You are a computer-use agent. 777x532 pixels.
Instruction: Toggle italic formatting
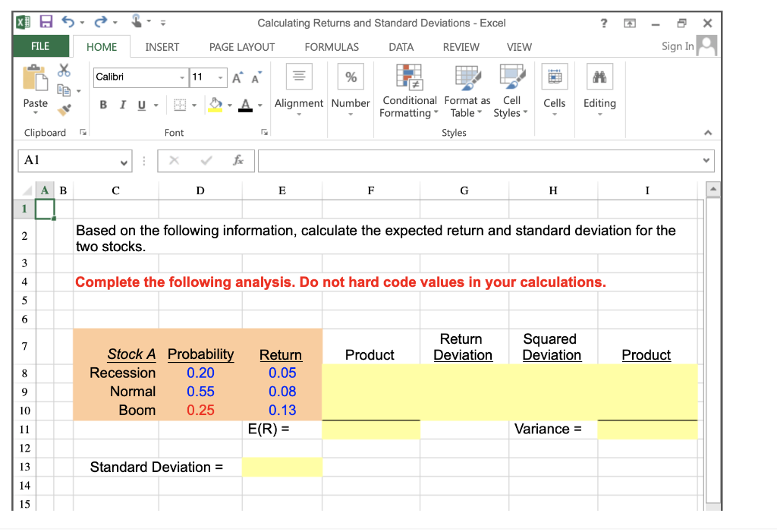pyautogui.click(x=121, y=104)
